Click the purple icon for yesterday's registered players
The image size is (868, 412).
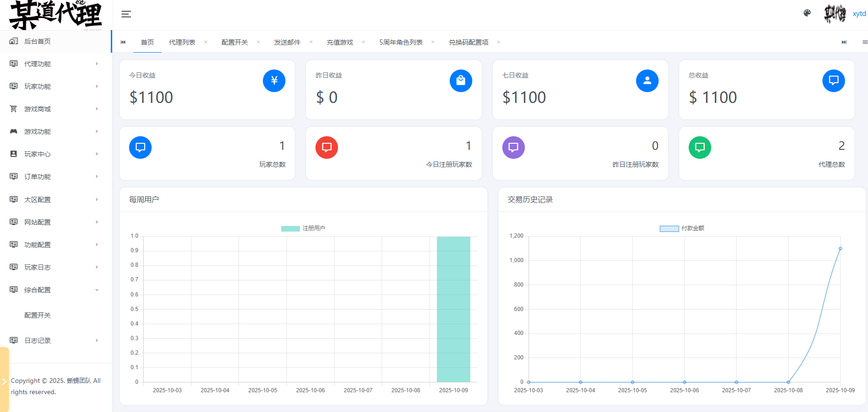click(x=513, y=148)
